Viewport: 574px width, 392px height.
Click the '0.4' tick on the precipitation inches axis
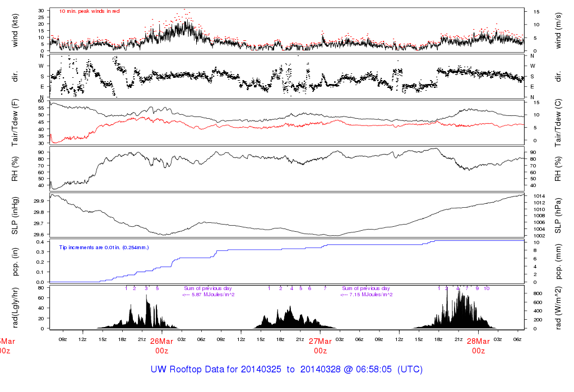pyautogui.click(x=40, y=242)
